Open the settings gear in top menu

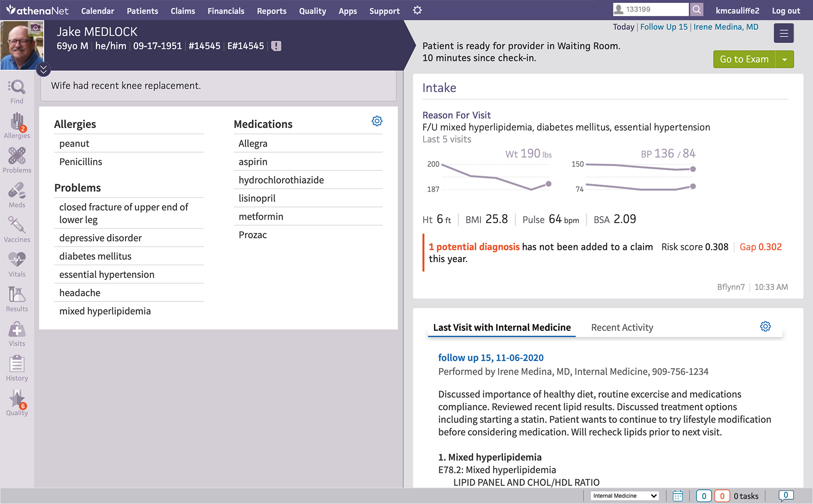click(x=417, y=10)
